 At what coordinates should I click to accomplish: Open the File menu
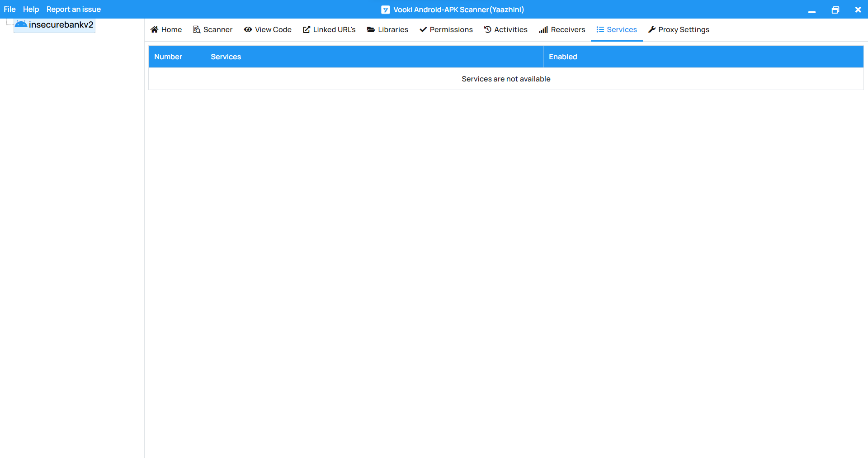click(x=9, y=9)
